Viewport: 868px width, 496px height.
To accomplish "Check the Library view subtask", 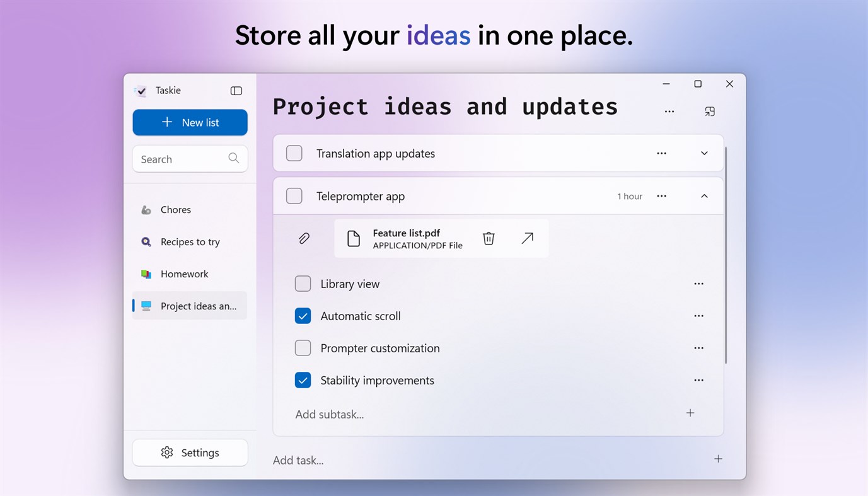I will pos(303,284).
